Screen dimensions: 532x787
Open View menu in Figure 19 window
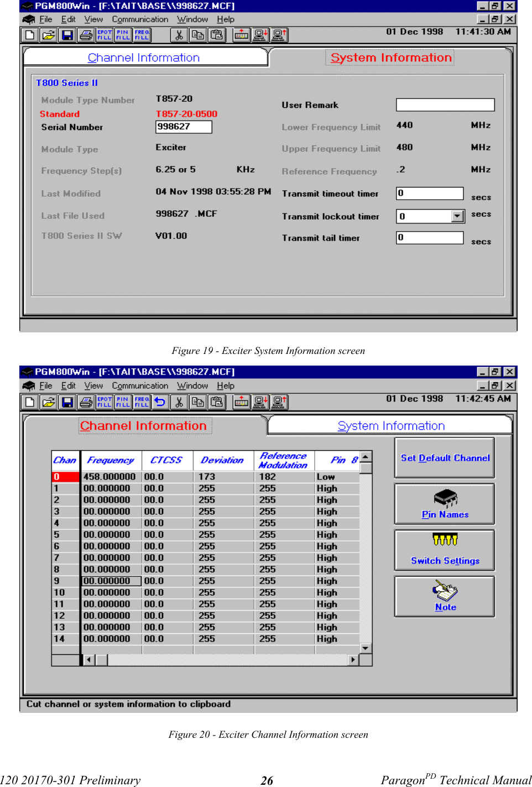[x=93, y=19]
